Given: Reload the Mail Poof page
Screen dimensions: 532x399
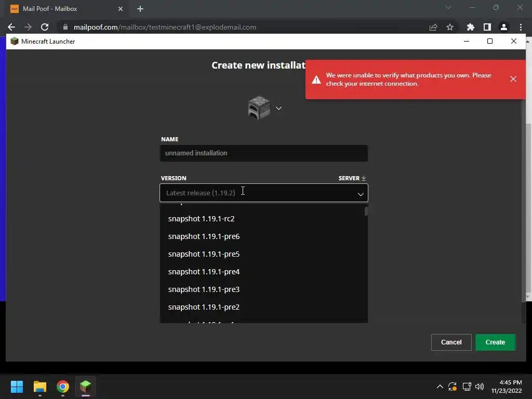Looking at the screenshot, I should (45, 27).
